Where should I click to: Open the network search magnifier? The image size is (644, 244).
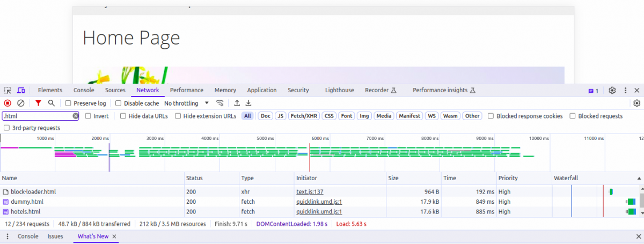point(52,103)
